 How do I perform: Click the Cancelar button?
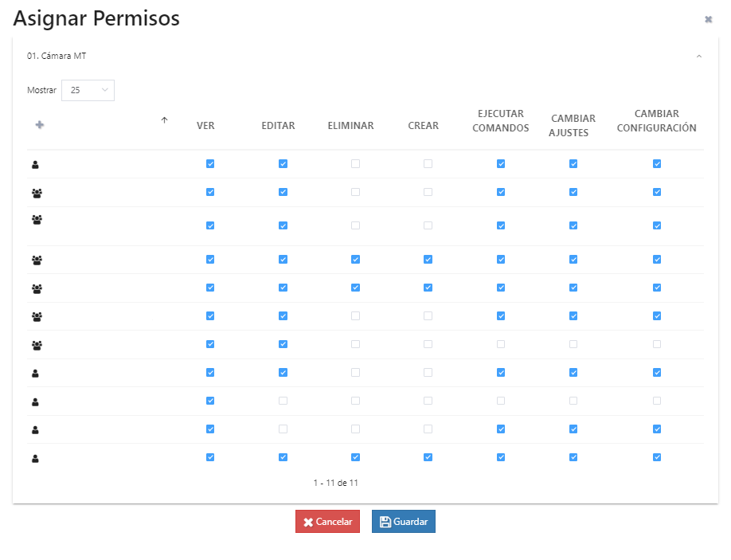[x=327, y=522]
